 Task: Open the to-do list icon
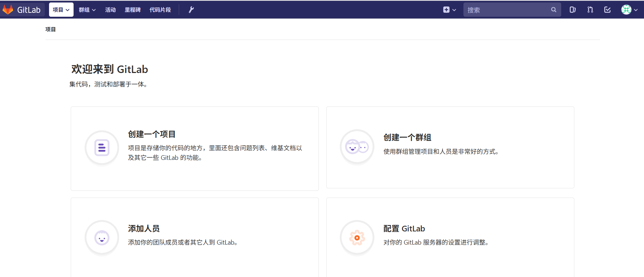click(607, 10)
